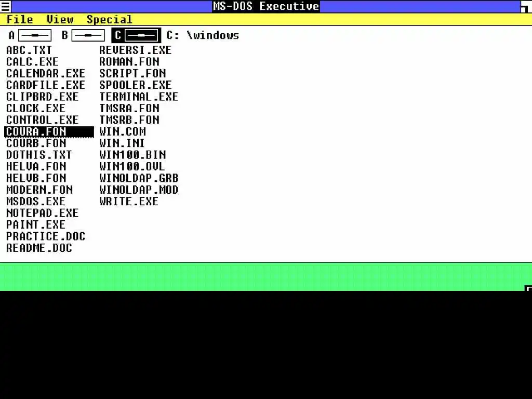Select file HELVA.FON
The image size is (532, 399).
36,167
